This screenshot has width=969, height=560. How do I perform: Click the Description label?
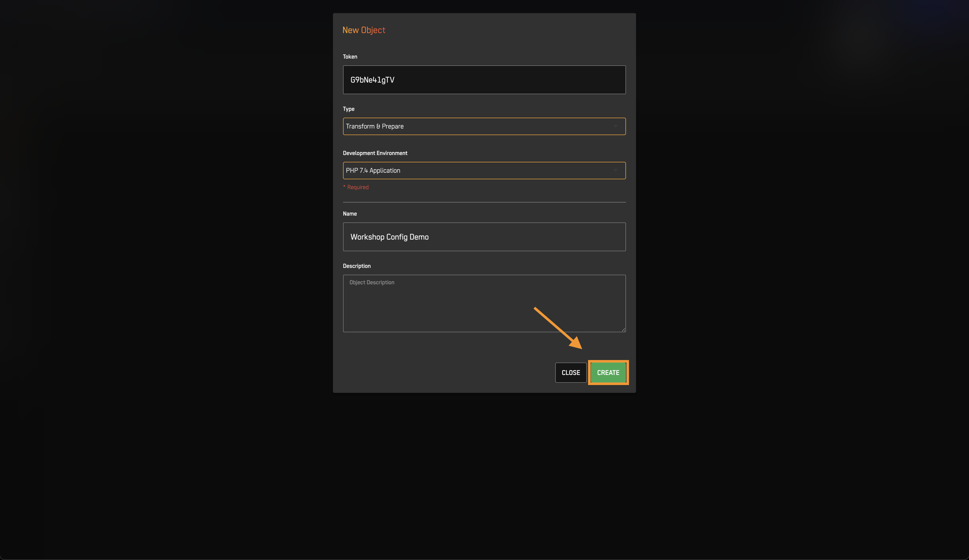pyautogui.click(x=357, y=266)
